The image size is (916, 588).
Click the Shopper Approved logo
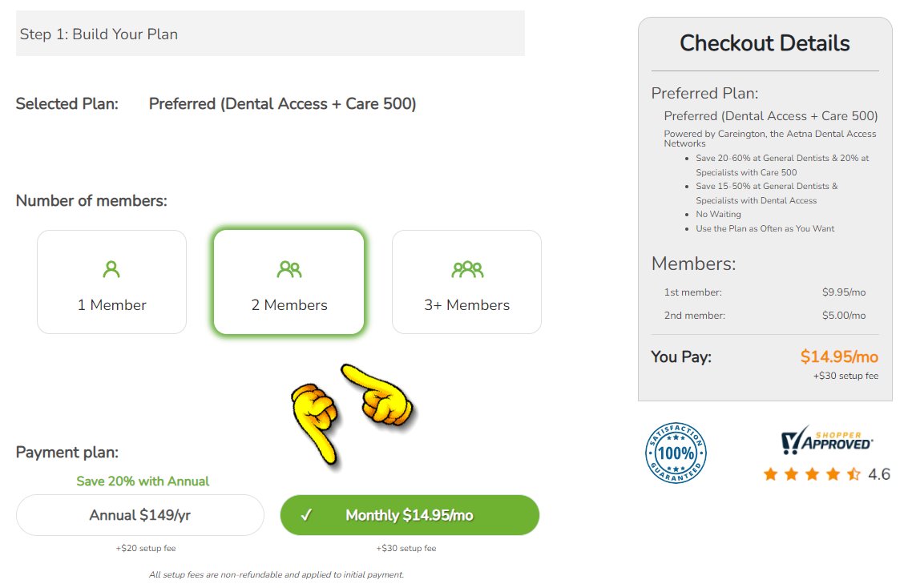coord(826,441)
